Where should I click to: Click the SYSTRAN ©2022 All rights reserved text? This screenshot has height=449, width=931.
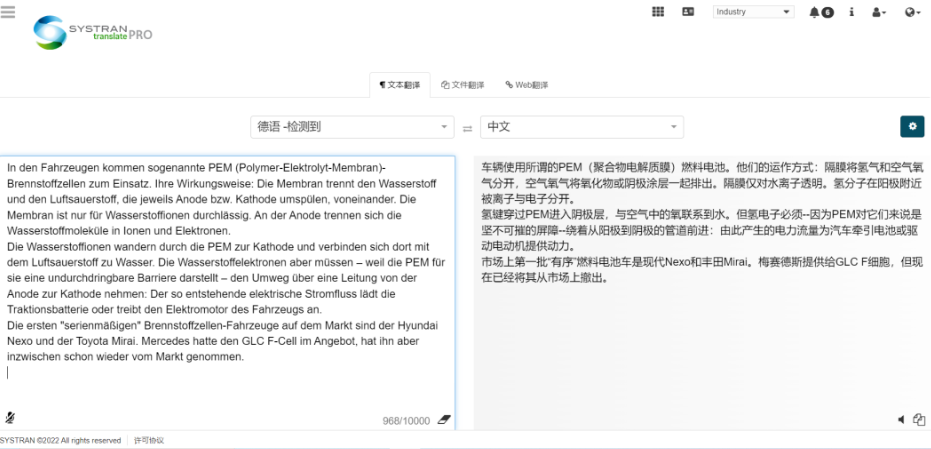pos(61,441)
